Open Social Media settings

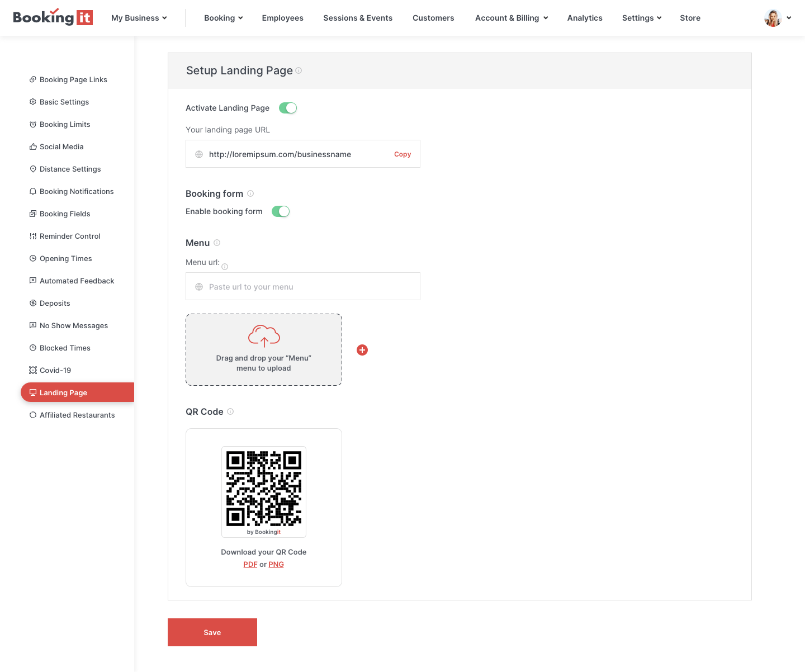pyautogui.click(x=61, y=146)
